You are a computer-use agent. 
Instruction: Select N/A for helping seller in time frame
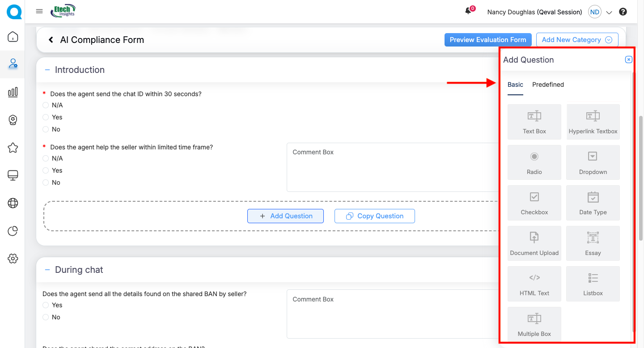click(46, 158)
